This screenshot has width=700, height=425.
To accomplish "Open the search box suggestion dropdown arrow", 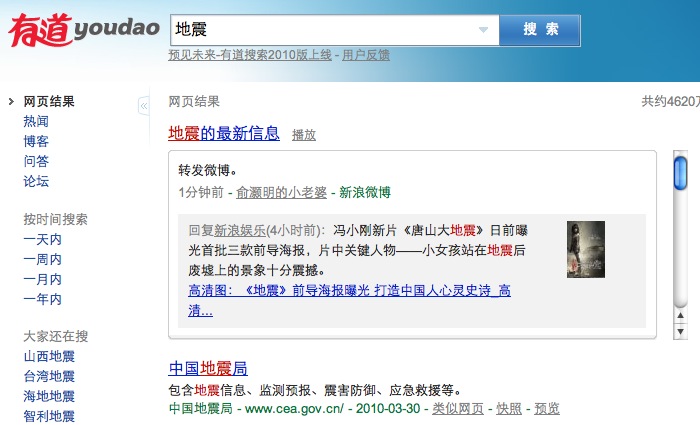I will point(483,30).
